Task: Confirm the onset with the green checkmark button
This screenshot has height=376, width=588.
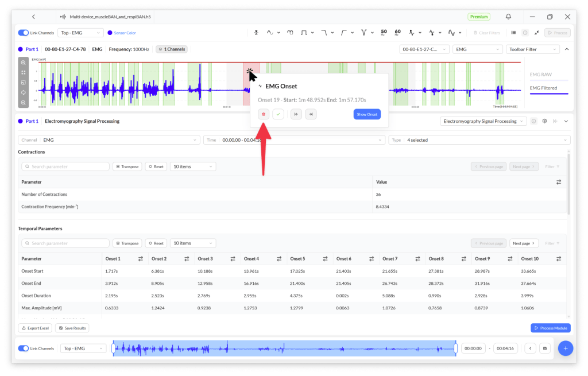Action: tap(278, 114)
